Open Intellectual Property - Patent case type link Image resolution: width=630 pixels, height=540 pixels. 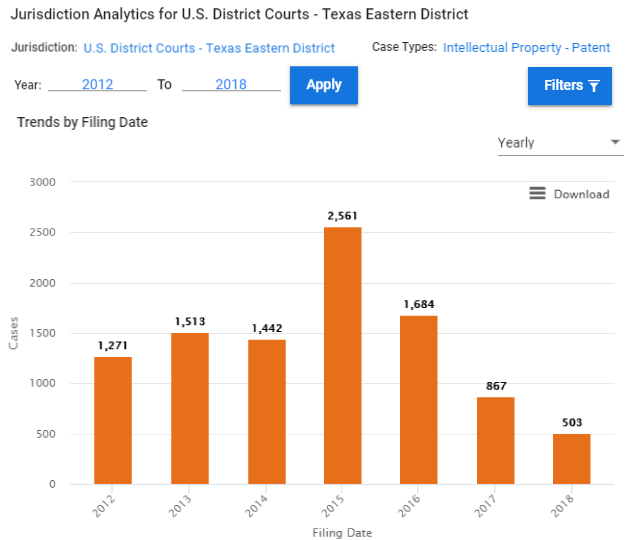(526, 48)
